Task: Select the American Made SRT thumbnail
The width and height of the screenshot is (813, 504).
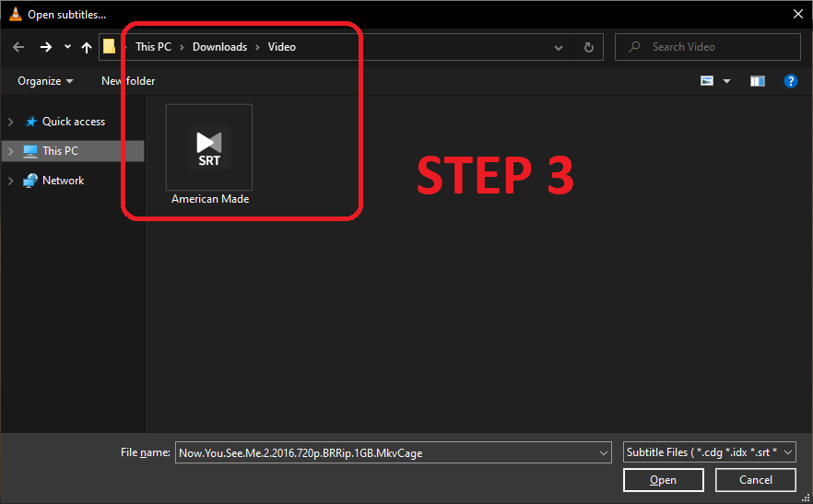Action: point(209,147)
